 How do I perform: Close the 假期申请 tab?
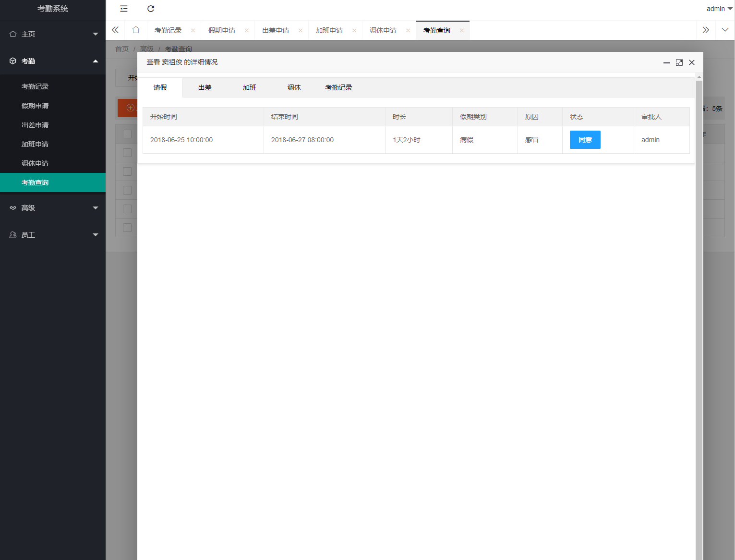point(247,30)
